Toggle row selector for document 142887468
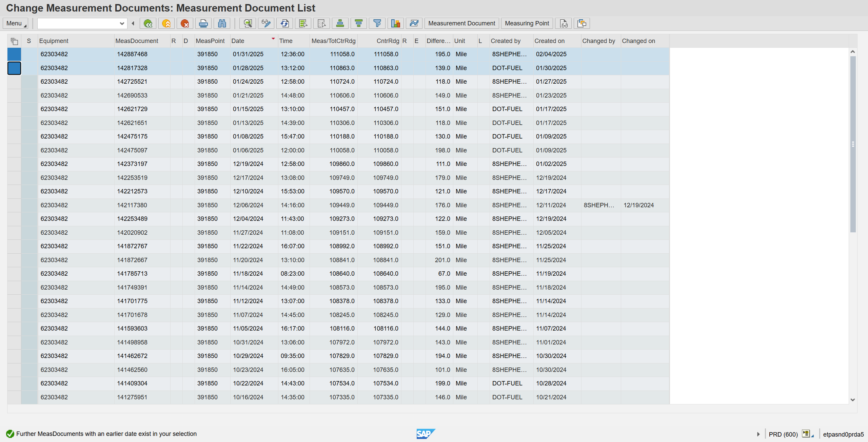868x442 pixels. point(14,54)
